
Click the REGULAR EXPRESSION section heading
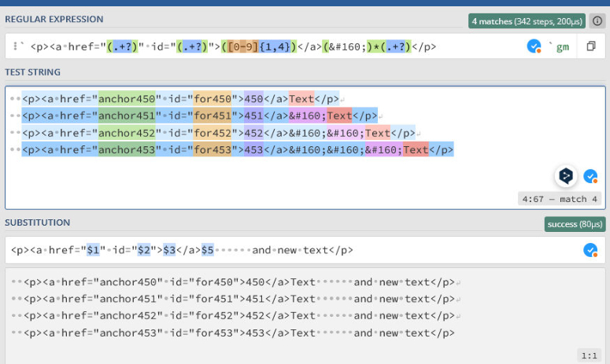[x=54, y=19]
